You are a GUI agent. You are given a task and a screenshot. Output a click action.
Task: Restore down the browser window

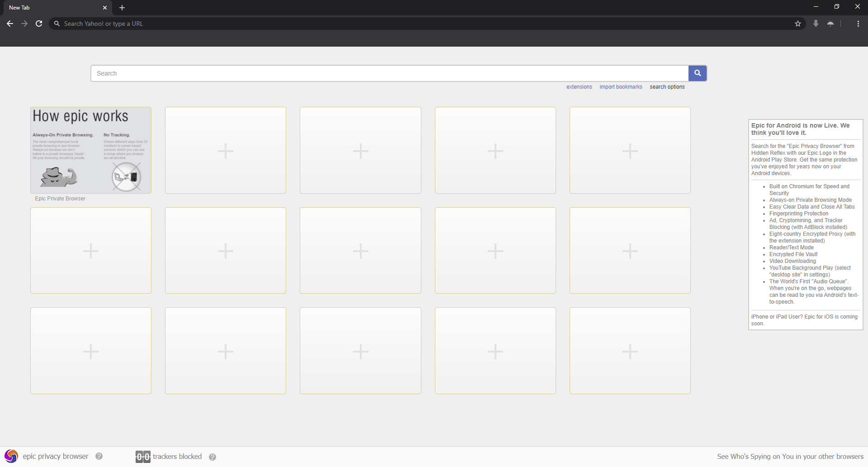tap(837, 6)
